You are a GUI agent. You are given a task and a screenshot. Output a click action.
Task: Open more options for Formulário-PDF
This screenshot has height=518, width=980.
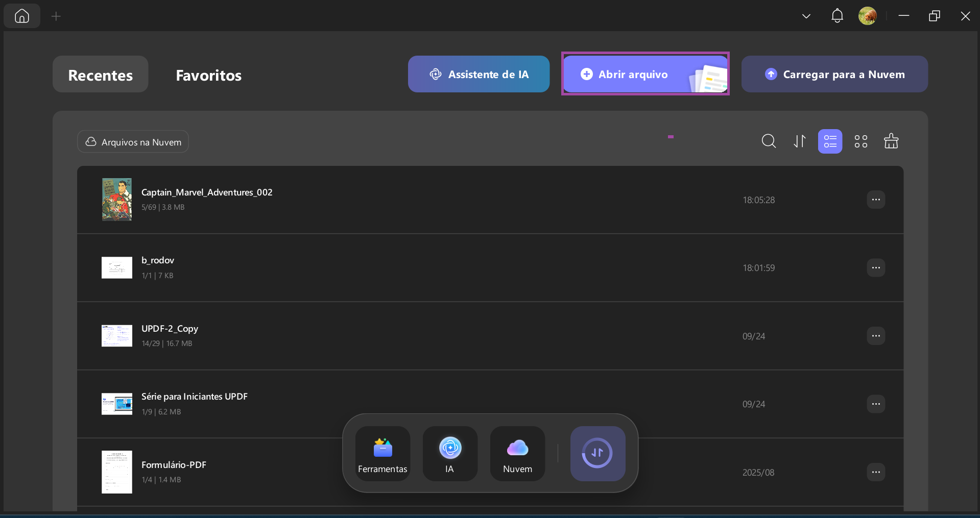pyautogui.click(x=876, y=472)
